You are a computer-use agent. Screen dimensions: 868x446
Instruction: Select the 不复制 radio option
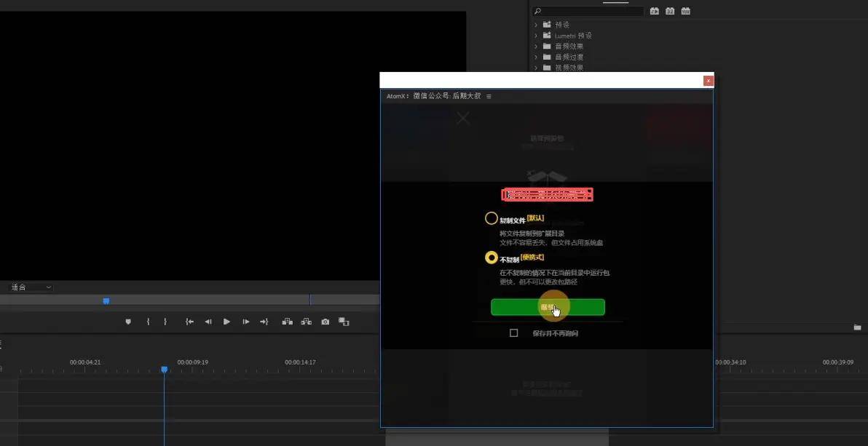click(x=492, y=258)
